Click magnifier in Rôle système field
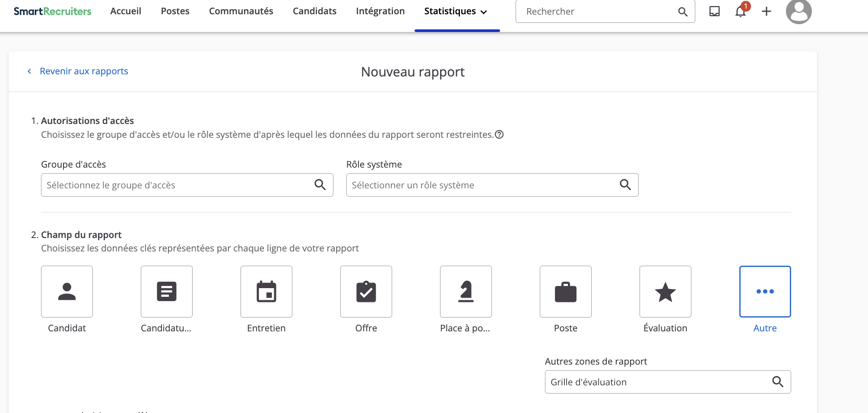The height and width of the screenshot is (413, 868). pos(625,185)
